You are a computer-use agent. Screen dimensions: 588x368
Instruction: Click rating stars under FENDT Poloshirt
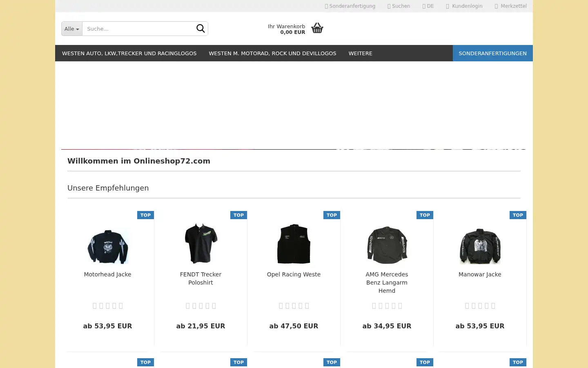click(x=201, y=306)
